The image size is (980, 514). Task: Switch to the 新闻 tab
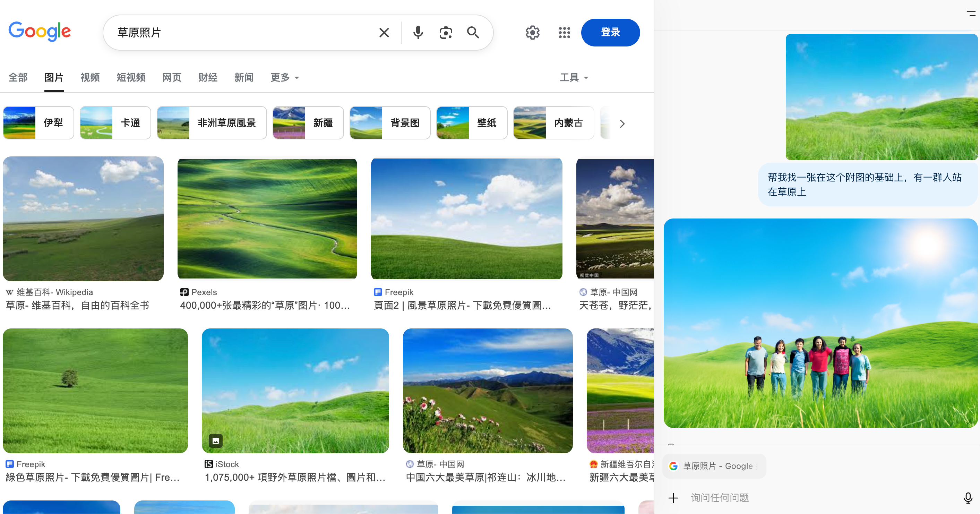[x=243, y=78]
